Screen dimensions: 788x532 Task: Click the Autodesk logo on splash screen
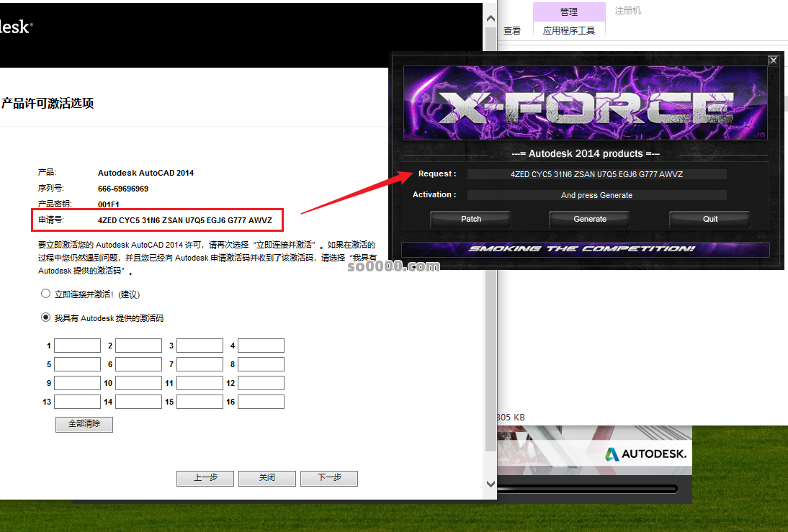point(645,454)
